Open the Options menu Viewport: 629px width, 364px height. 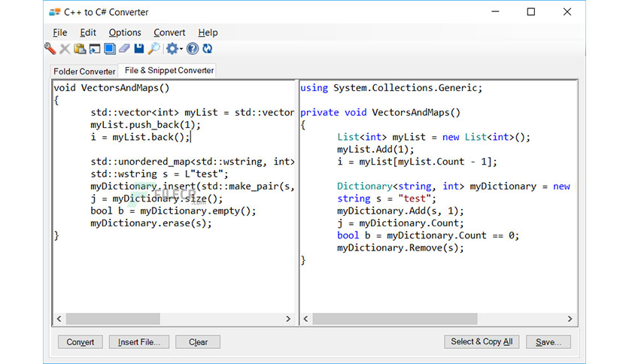click(x=125, y=32)
